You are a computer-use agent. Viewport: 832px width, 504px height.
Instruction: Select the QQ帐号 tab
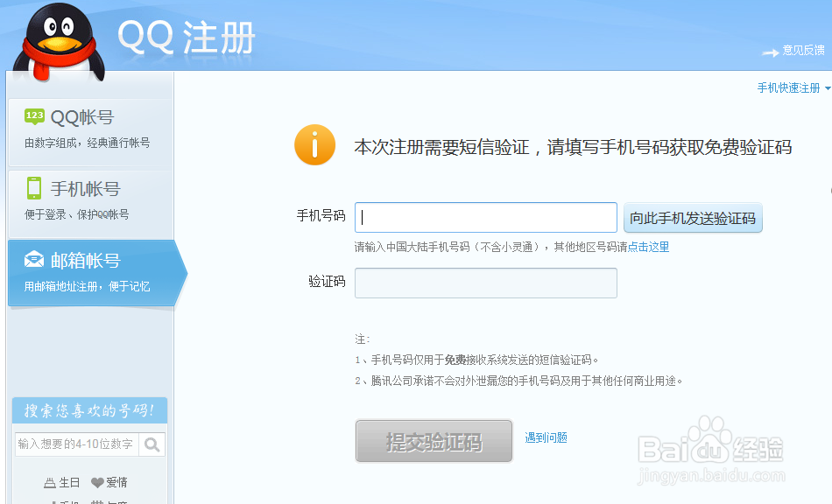tap(91, 132)
